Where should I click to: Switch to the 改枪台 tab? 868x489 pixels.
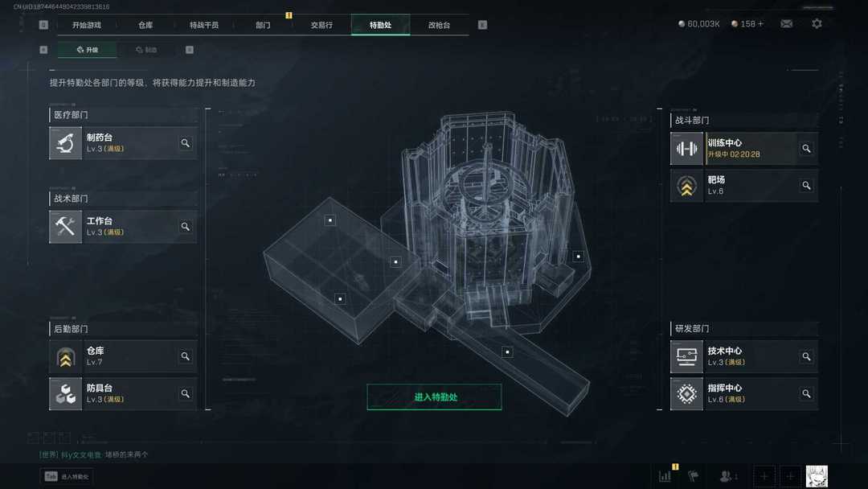(439, 25)
